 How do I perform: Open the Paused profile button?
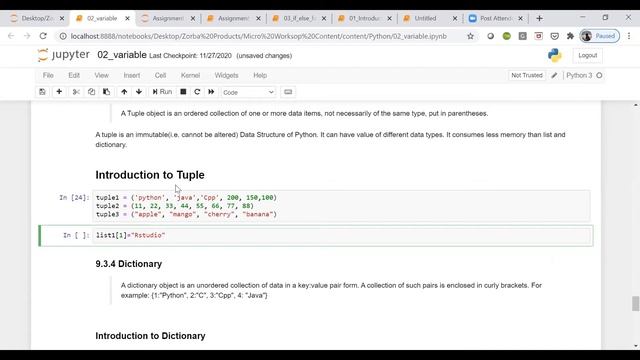pyautogui.click(x=599, y=36)
